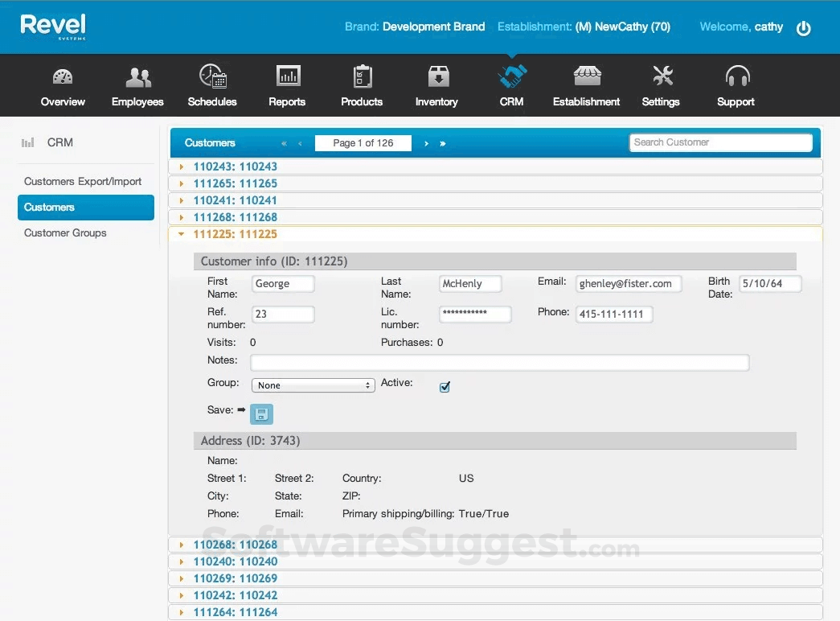
Task: Open the Group dropdown showing None
Action: [313, 385]
